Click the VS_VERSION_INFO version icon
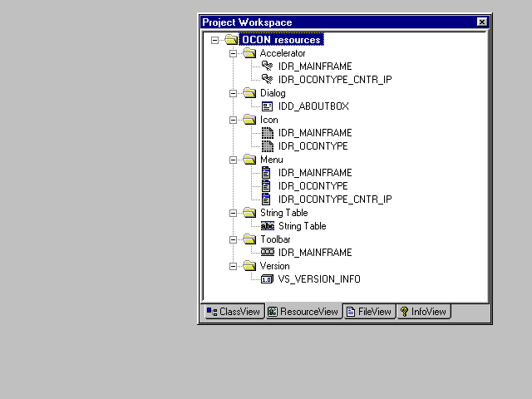Screen dimensions: 532x399 tap(267, 279)
